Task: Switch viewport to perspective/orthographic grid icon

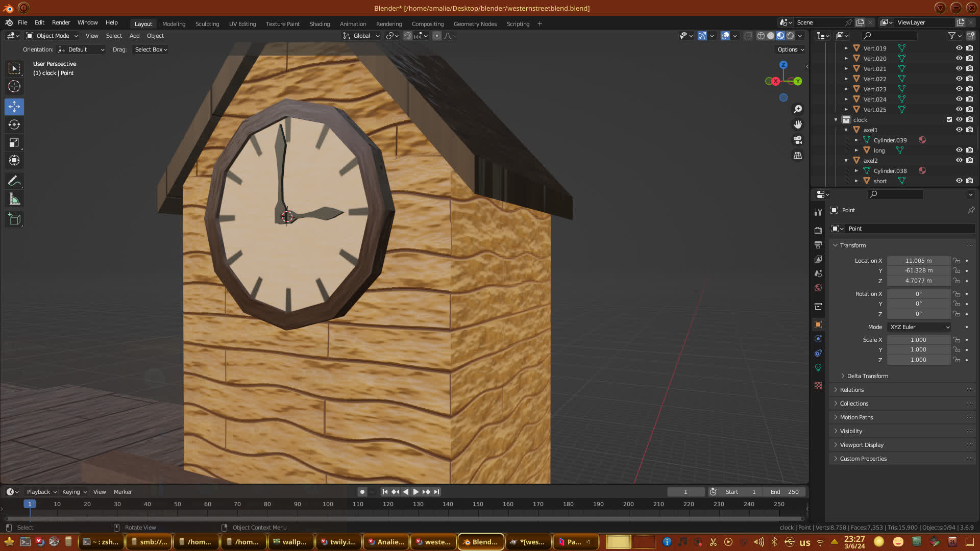Action: pos(798,155)
